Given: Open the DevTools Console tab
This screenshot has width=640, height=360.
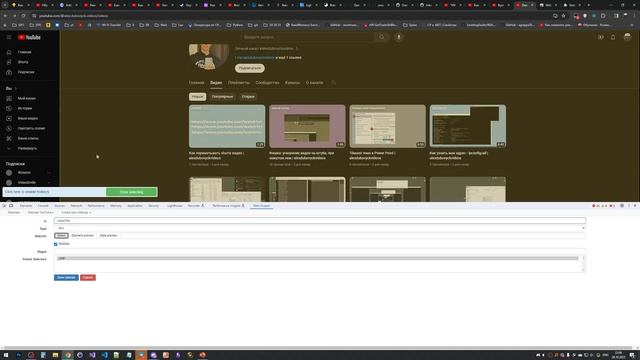Looking at the screenshot, I should point(43,206).
